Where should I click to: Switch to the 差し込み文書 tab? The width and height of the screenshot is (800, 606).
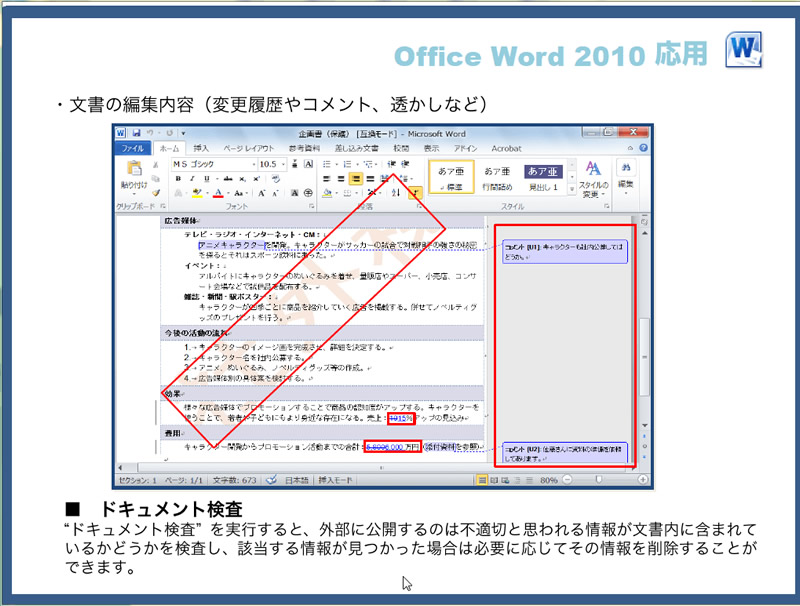[x=357, y=148]
